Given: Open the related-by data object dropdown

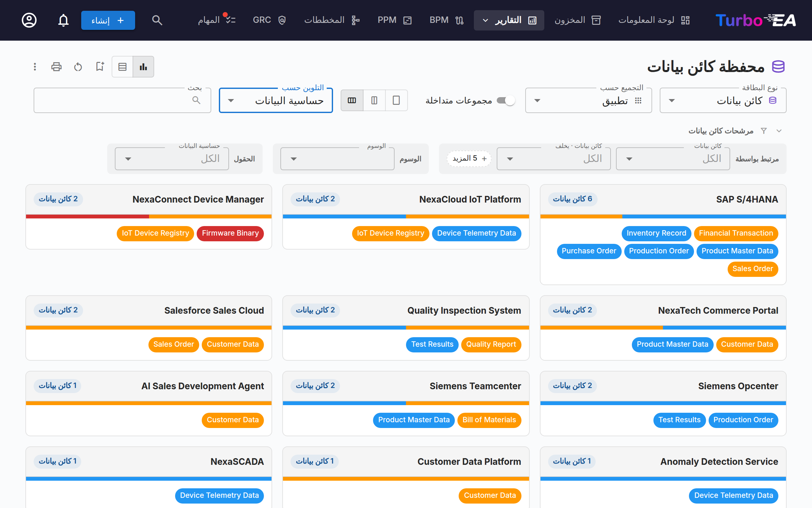Looking at the screenshot, I should pyautogui.click(x=673, y=158).
